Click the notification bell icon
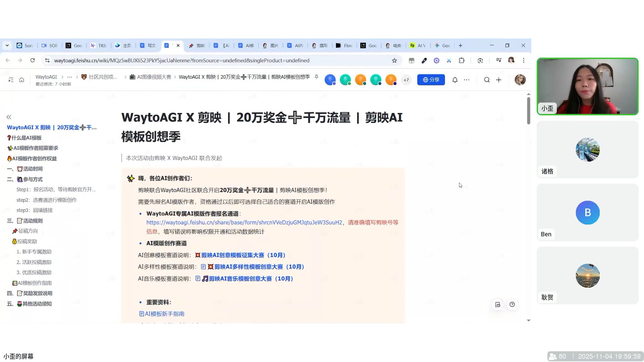644x362 pixels. pyautogui.click(x=455, y=80)
